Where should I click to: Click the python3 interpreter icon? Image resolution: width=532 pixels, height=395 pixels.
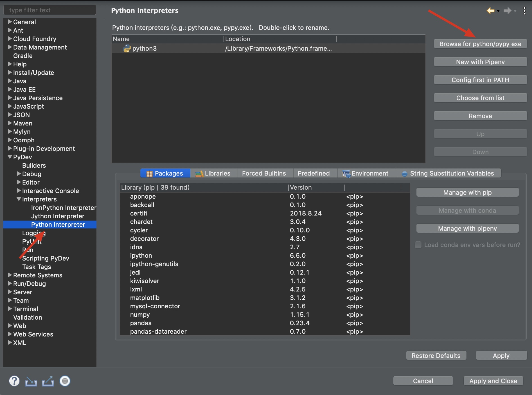pos(127,48)
